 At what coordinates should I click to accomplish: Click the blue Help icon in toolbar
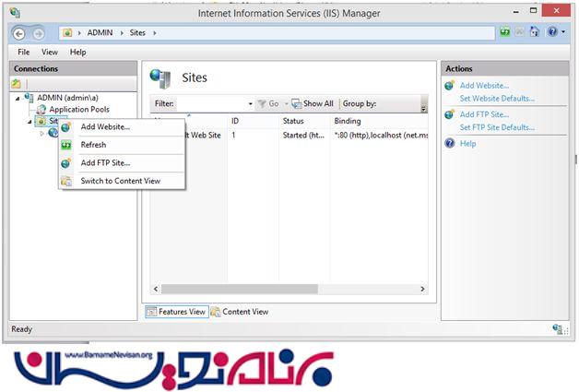[552, 31]
